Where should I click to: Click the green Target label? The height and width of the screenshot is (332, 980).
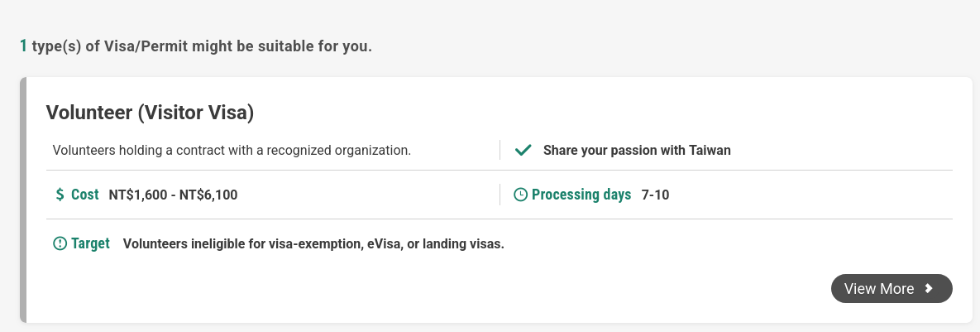click(90, 243)
